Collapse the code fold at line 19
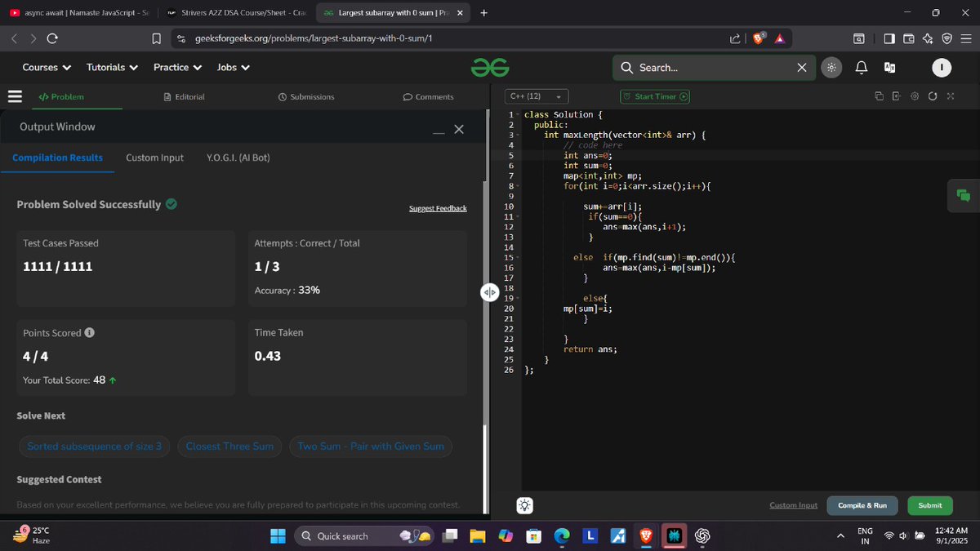Viewport: 980px width, 551px height. 518,299
